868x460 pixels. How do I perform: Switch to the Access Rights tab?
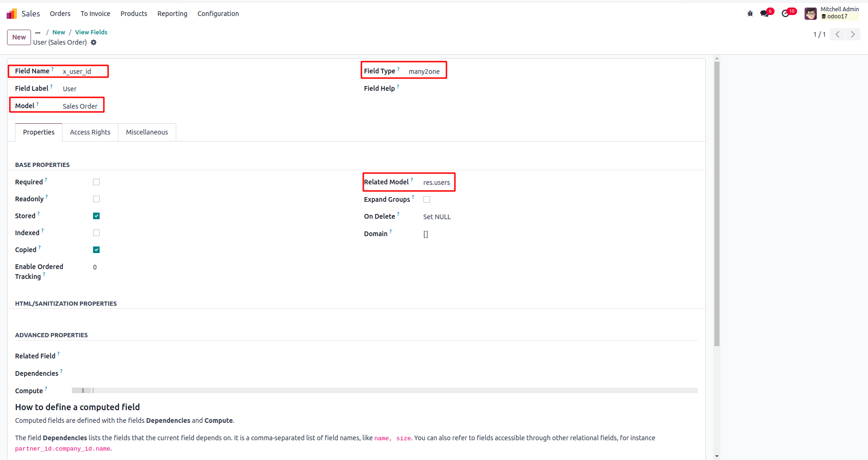pos(90,132)
